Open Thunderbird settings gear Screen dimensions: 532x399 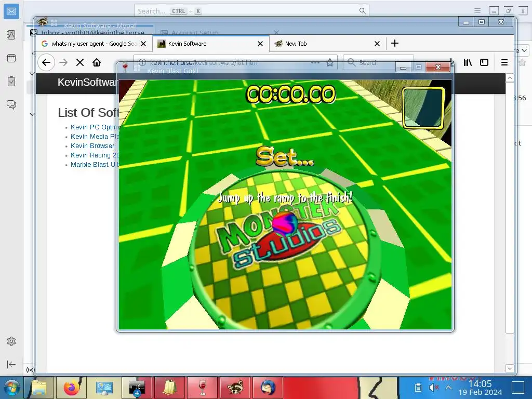pos(11,341)
